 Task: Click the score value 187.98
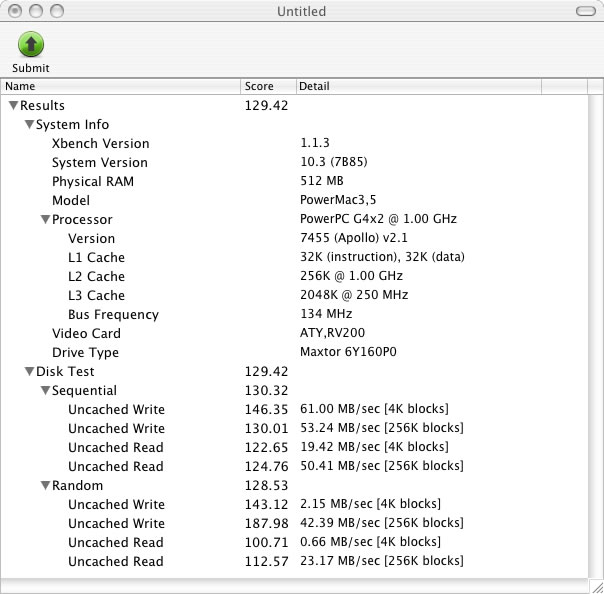point(267,524)
